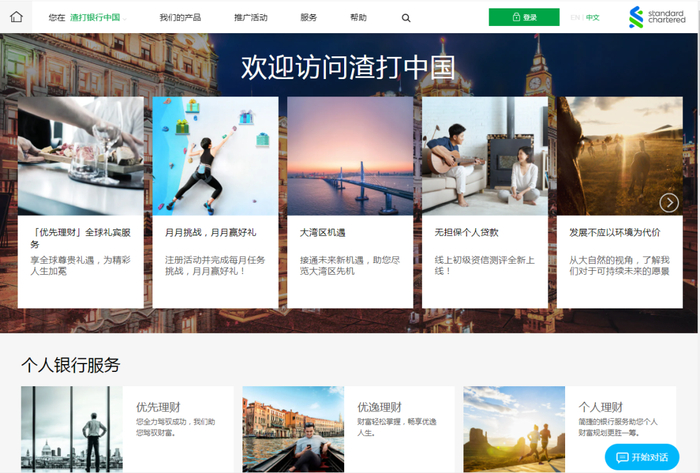Image resolution: width=700 pixels, height=473 pixels.
Task: Click the 优逸理财 gondola image
Action: coord(293,429)
